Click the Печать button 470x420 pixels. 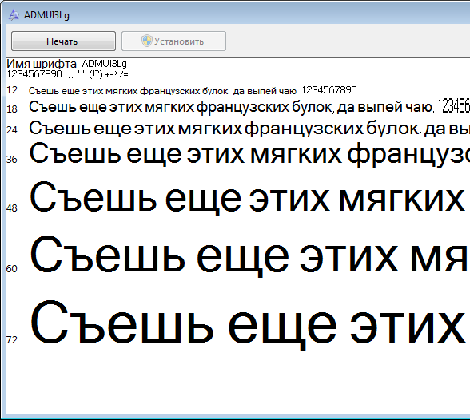tap(63, 41)
